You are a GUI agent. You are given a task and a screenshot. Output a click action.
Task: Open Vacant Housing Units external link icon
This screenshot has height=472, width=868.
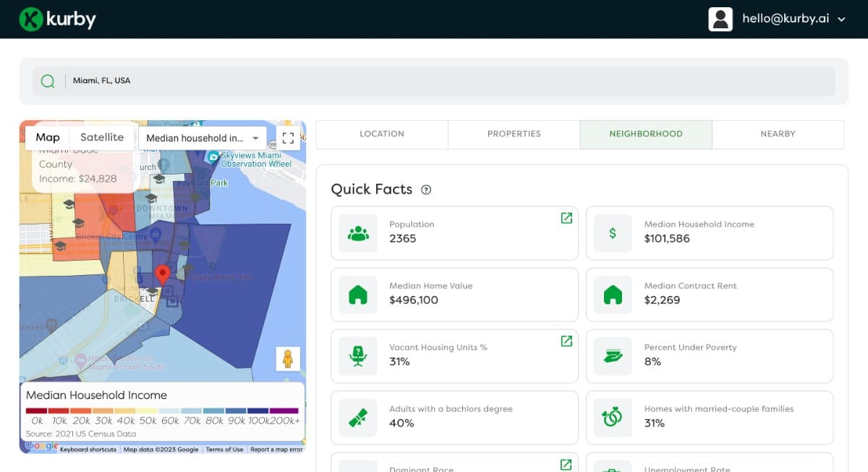click(566, 341)
